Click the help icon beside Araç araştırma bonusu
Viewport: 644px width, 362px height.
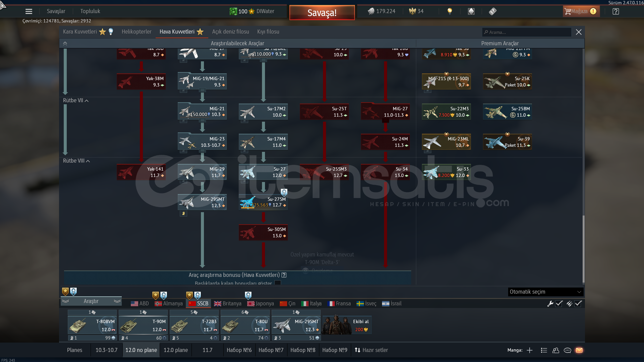point(284,275)
